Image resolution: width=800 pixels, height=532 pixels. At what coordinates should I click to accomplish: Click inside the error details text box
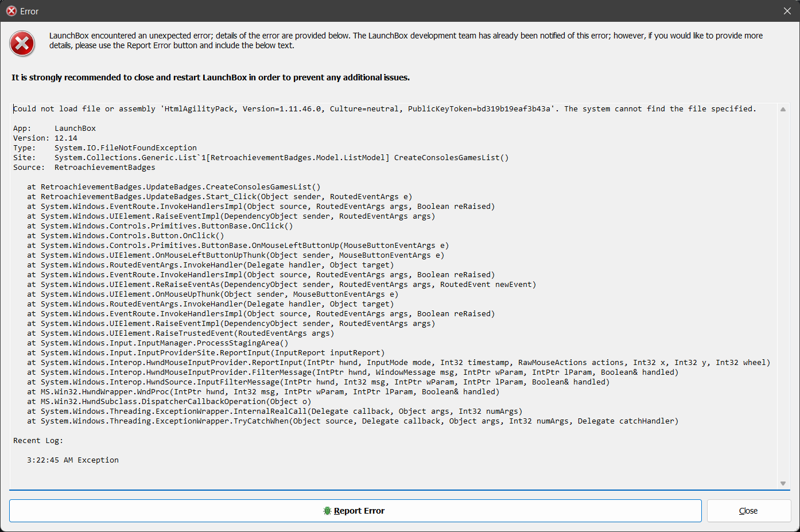click(393, 296)
